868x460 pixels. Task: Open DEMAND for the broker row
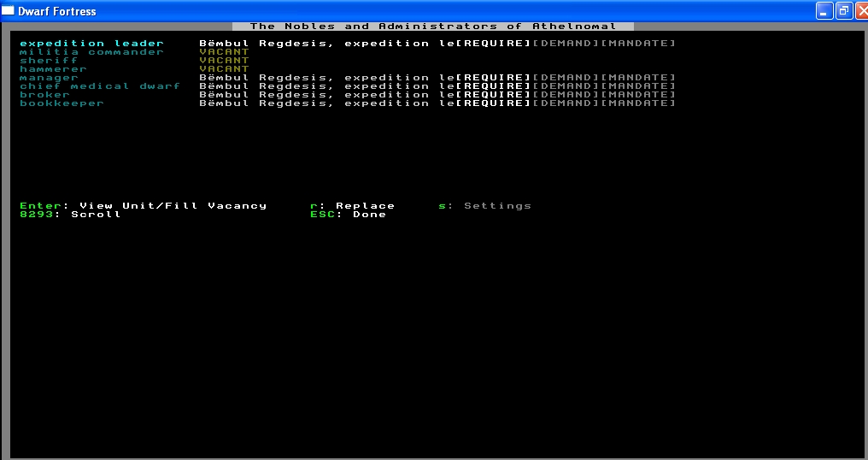[x=566, y=95]
